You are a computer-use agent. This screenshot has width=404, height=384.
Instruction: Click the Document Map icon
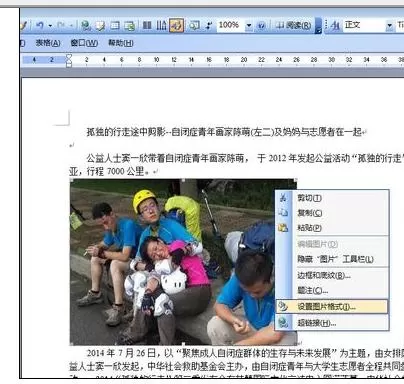194,25
